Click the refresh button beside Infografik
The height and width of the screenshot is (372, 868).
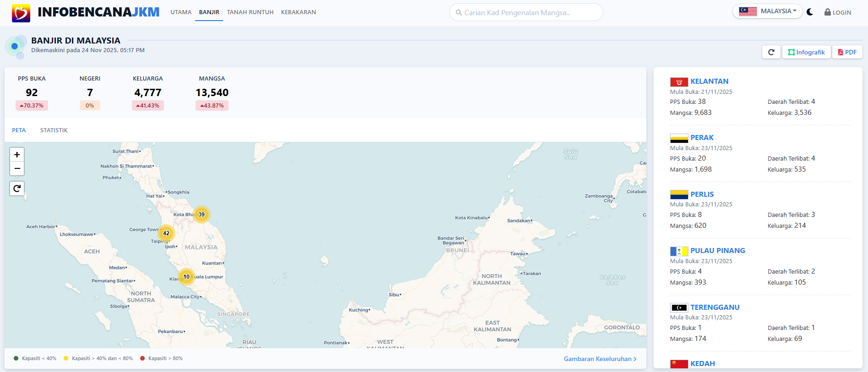coord(771,52)
